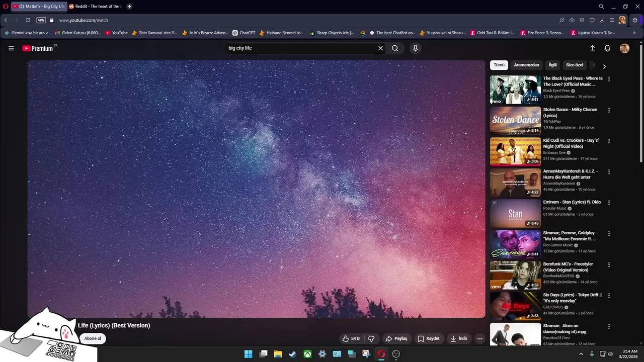644x362 pixels.
Task: Run search with the magnifier button
Action: point(395,48)
